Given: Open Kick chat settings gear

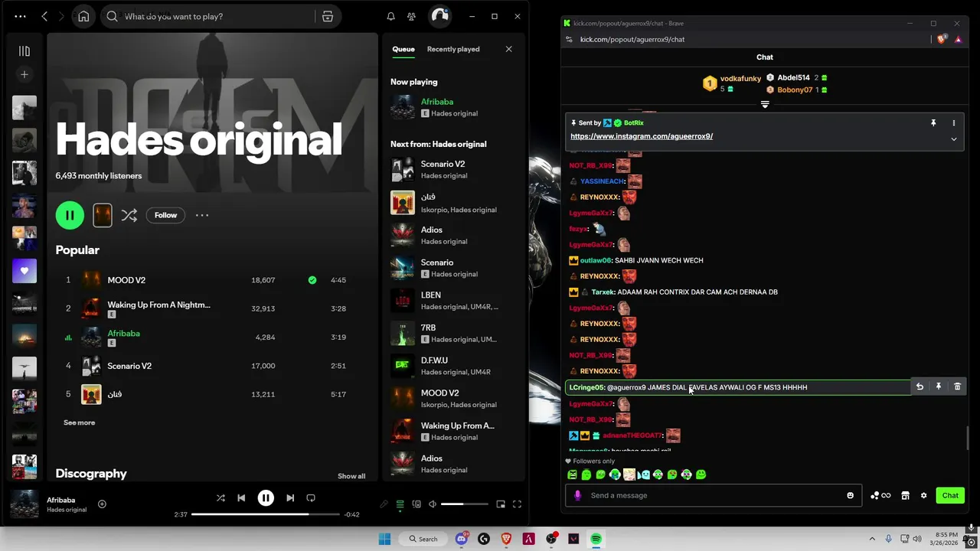Looking at the screenshot, I should [x=923, y=496].
